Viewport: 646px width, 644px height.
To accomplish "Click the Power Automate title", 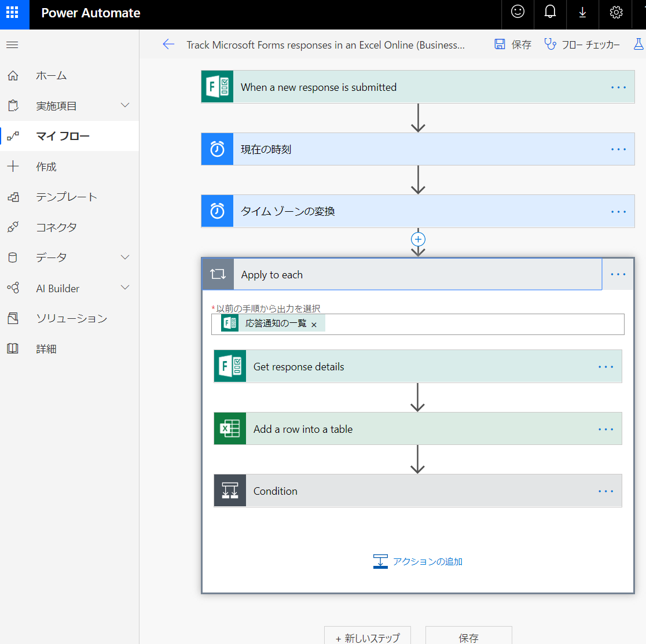I will click(x=91, y=13).
